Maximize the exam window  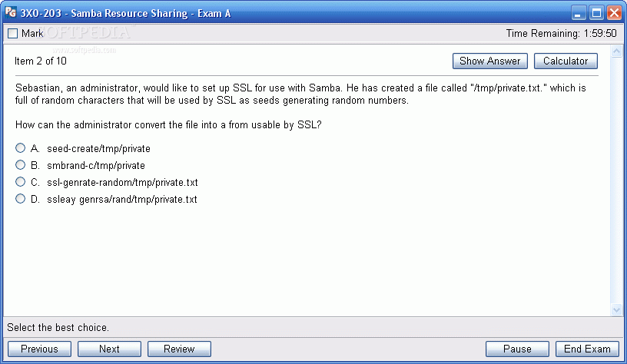[x=596, y=13]
